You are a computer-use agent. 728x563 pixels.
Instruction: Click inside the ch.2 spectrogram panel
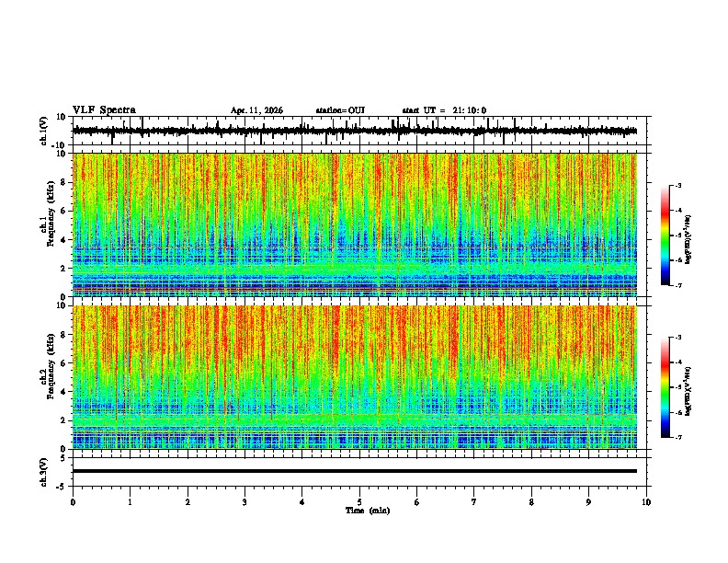(355, 377)
